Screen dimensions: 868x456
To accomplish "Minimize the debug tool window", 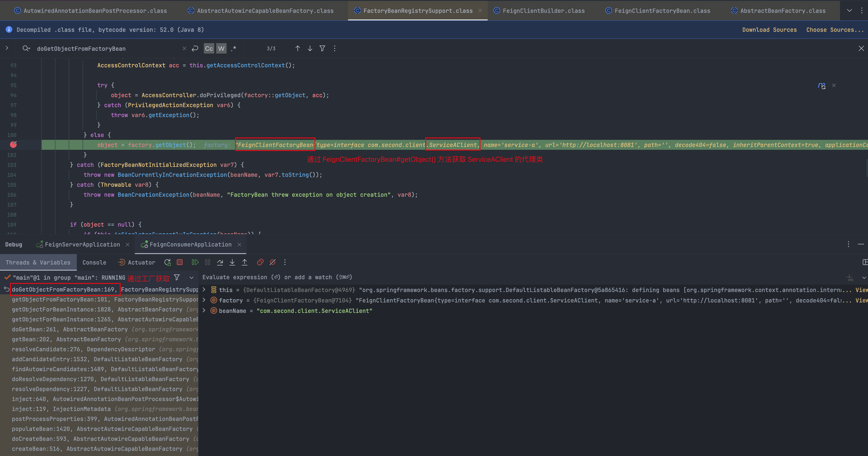I will click(x=861, y=244).
